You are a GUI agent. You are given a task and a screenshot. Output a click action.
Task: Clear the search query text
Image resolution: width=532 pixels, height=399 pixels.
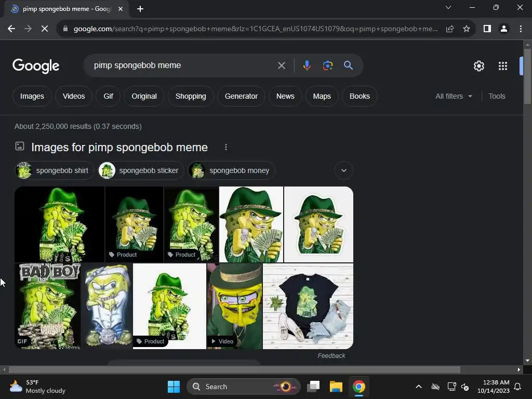click(x=281, y=65)
